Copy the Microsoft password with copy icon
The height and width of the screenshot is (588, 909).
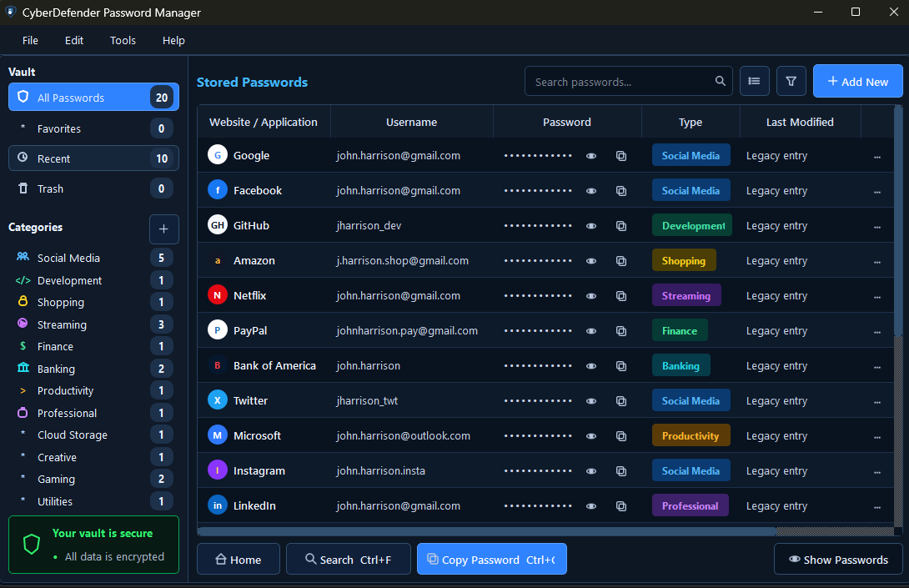[621, 436]
